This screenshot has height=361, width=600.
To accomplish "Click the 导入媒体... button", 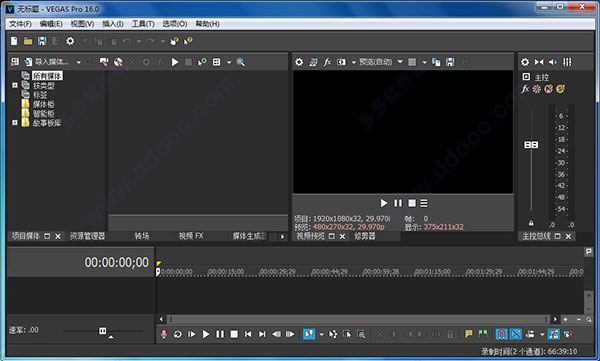I will click(x=47, y=62).
